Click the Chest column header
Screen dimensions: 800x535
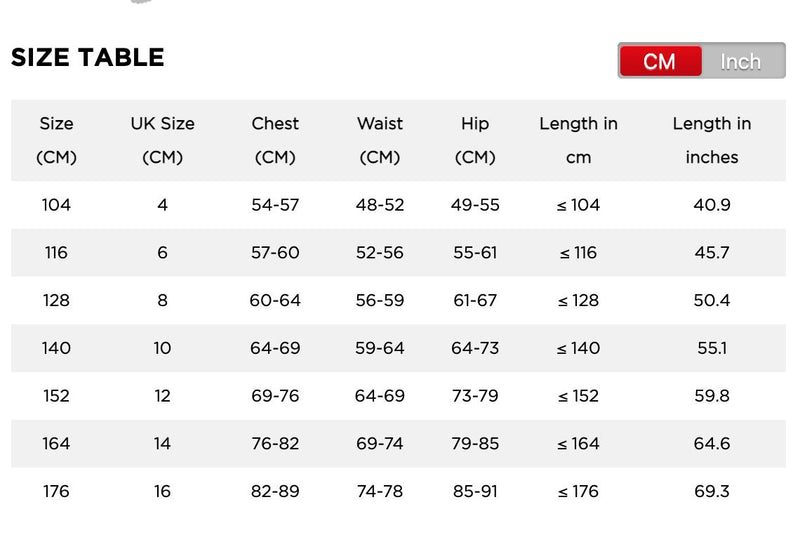275,140
